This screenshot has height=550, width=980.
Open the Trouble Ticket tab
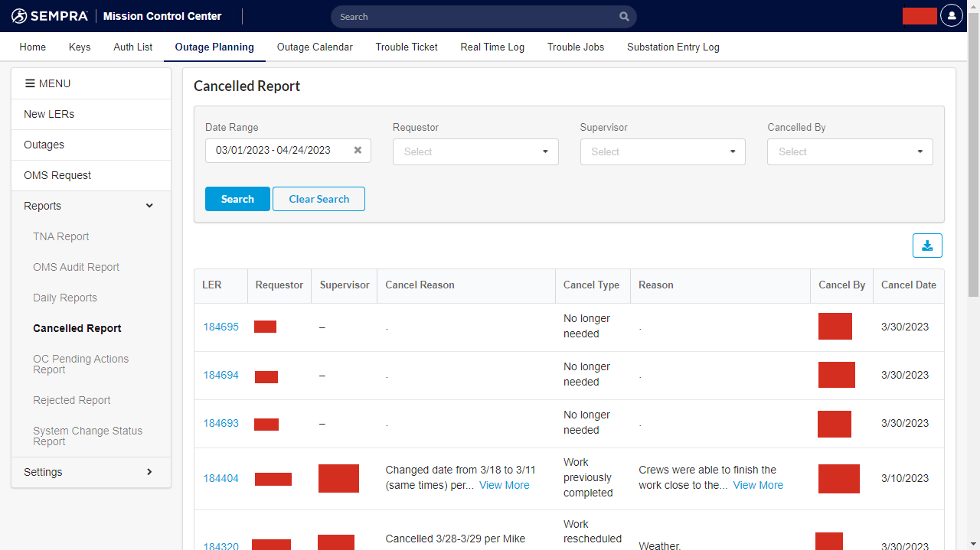tap(407, 47)
